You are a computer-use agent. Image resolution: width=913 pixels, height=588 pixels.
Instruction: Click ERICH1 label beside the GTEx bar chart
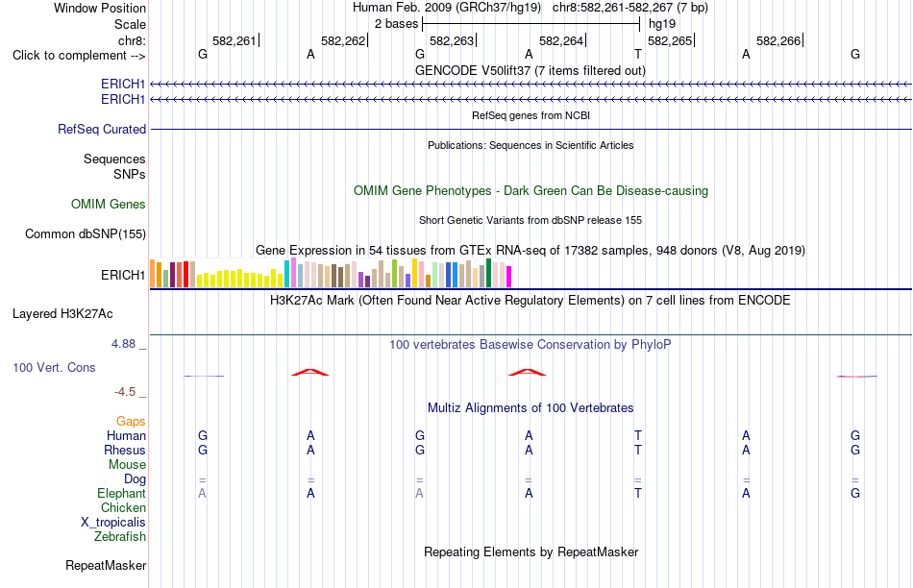click(122, 275)
